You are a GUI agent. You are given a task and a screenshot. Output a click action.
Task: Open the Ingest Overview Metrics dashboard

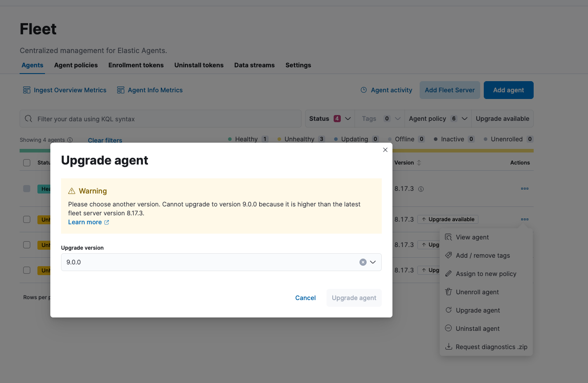pyautogui.click(x=64, y=90)
